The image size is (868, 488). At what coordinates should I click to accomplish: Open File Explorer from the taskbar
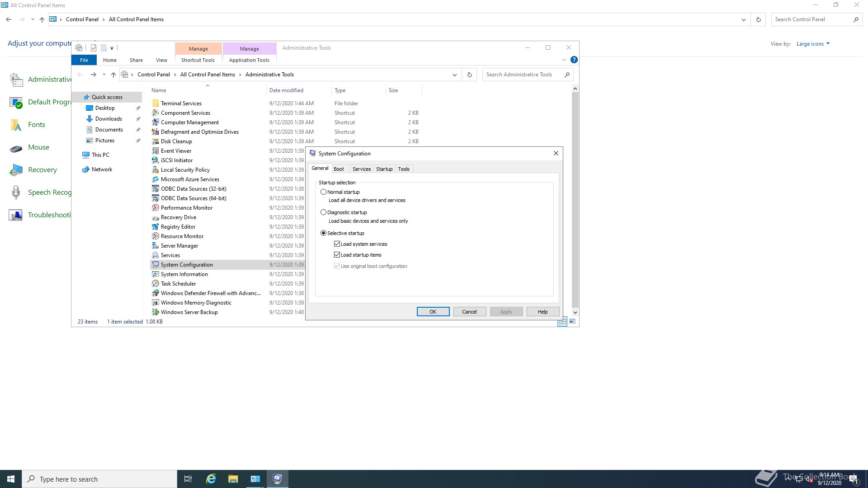(x=233, y=479)
